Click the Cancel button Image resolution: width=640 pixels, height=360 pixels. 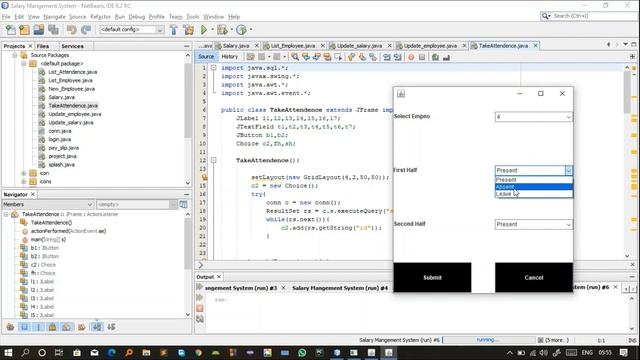[x=533, y=278]
